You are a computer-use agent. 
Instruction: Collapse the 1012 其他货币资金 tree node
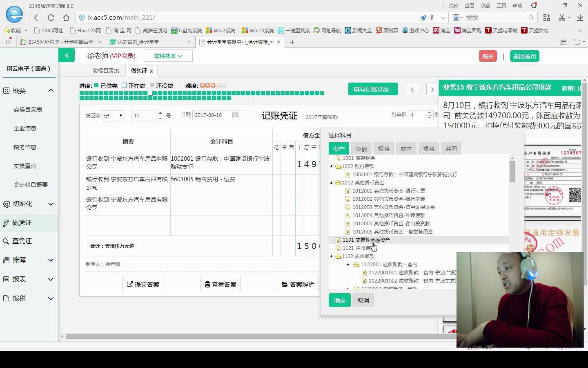(331, 182)
